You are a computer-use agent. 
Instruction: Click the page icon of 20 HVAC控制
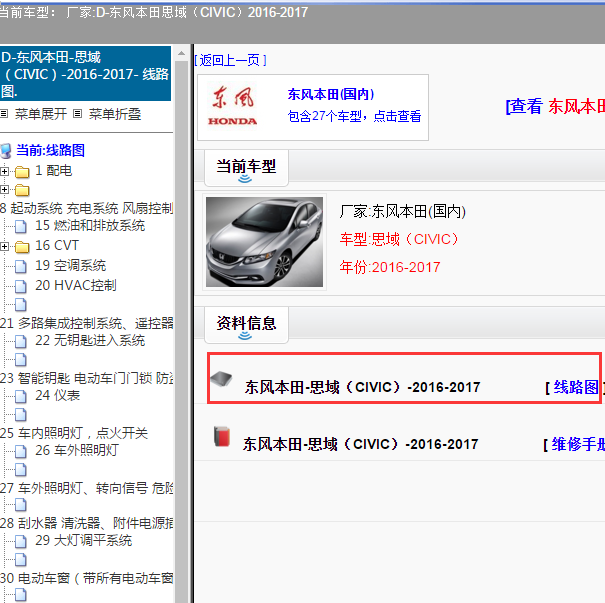tap(21, 286)
